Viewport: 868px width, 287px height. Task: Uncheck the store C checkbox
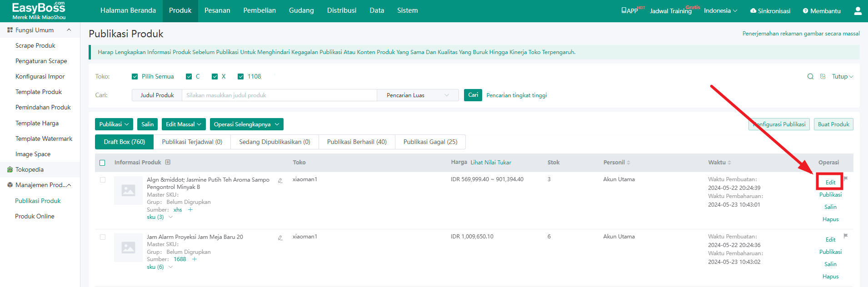(189, 76)
